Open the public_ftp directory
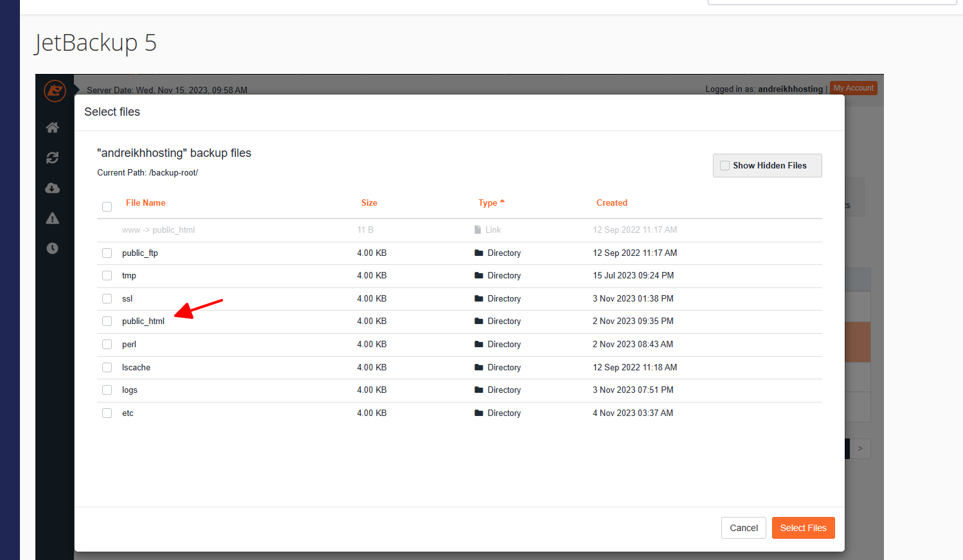Viewport: 963px width, 560px height. click(x=140, y=253)
